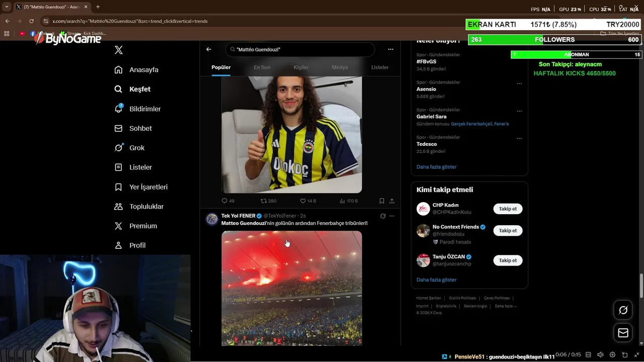Open the Gabriel Sara trend
This screenshot has width=644, height=362.
pyautogui.click(x=432, y=117)
